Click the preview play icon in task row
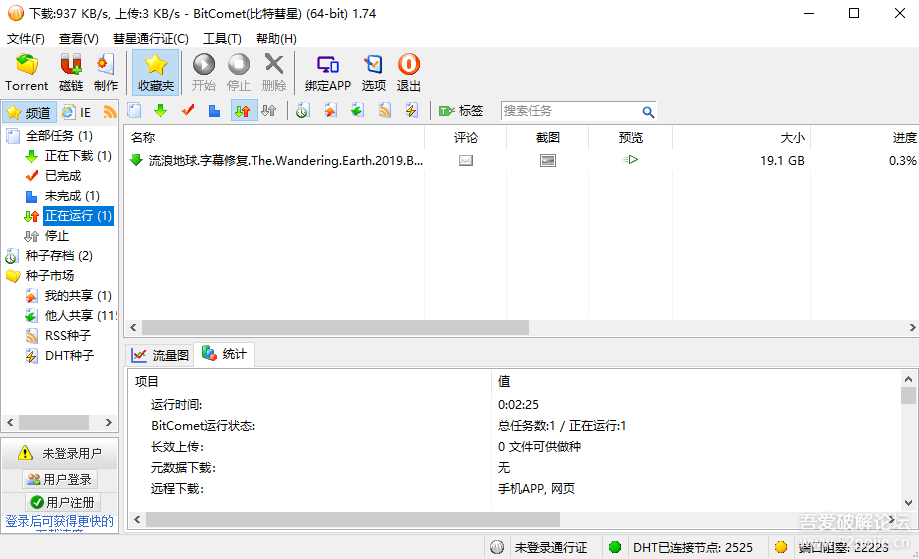919x559 pixels. (631, 159)
